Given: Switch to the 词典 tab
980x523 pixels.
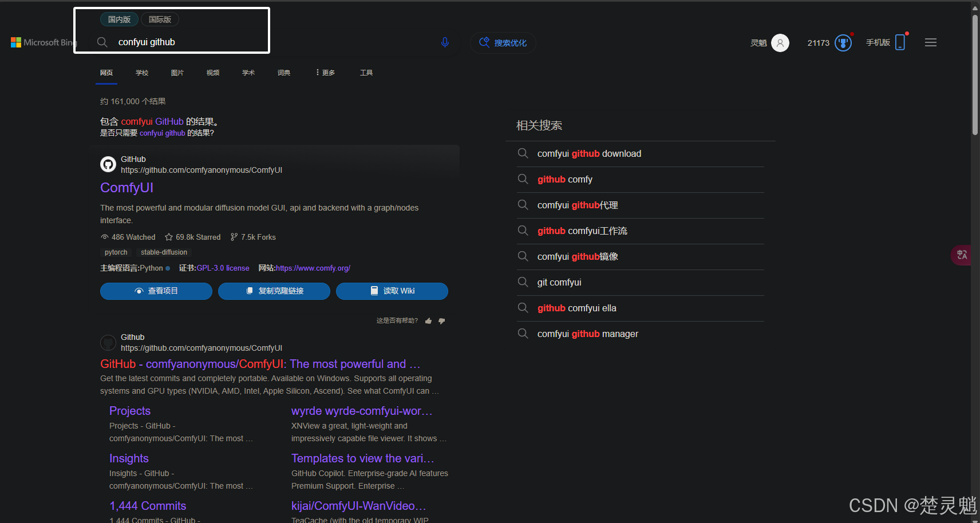Looking at the screenshot, I should [x=284, y=73].
